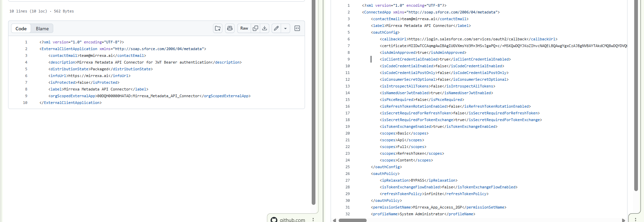Open github.com card options menu

(x=313, y=220)
